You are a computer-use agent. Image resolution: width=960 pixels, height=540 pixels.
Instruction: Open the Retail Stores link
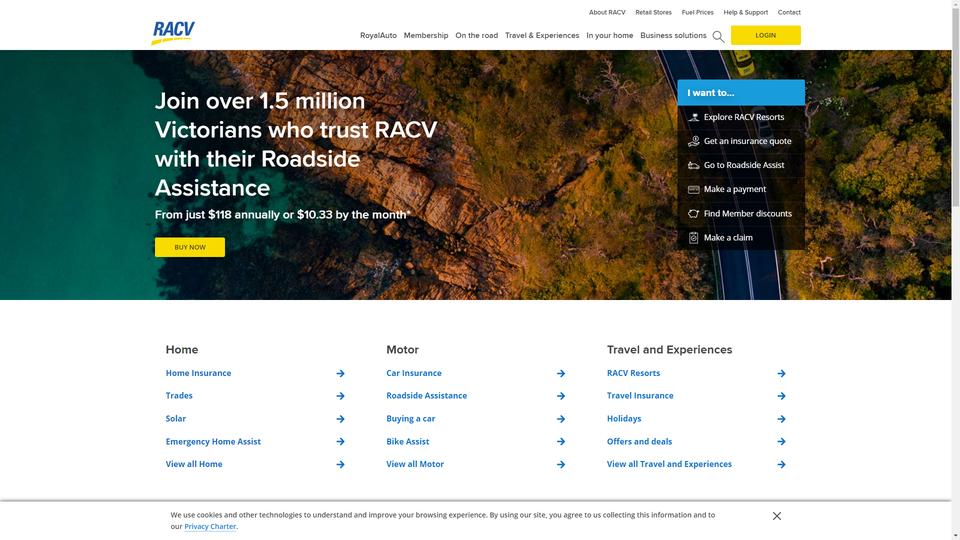[x=653, y=12]
